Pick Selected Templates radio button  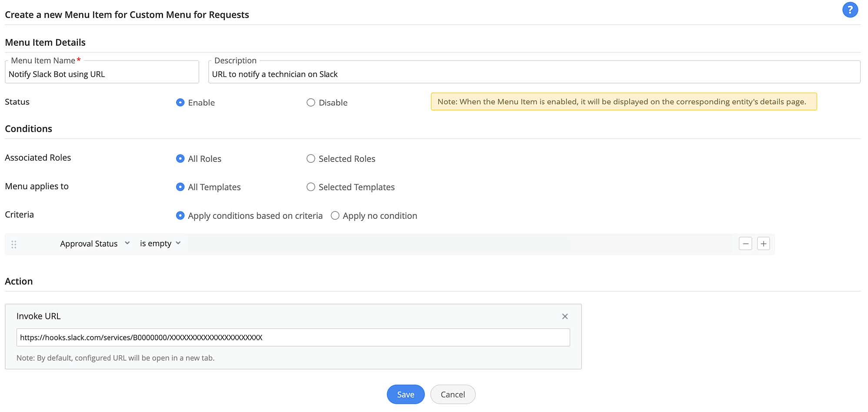310,187
